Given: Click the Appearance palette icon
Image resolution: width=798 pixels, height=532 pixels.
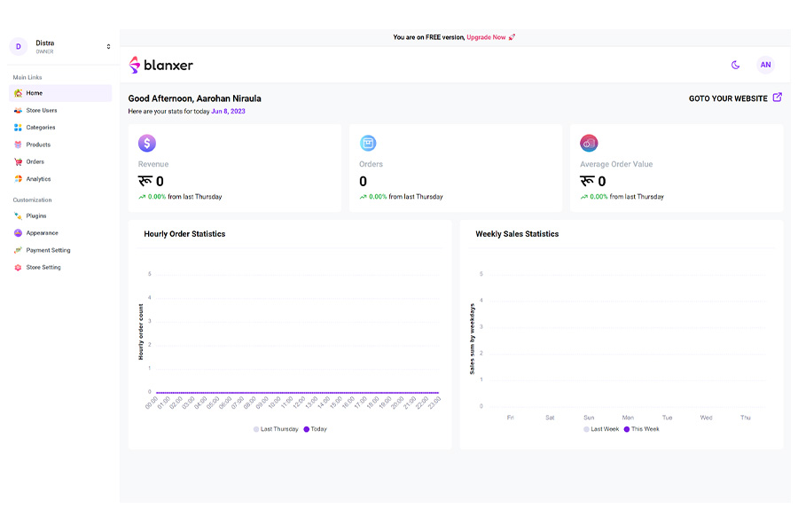Looking at the screenshot, I should (x=20, y=232).
